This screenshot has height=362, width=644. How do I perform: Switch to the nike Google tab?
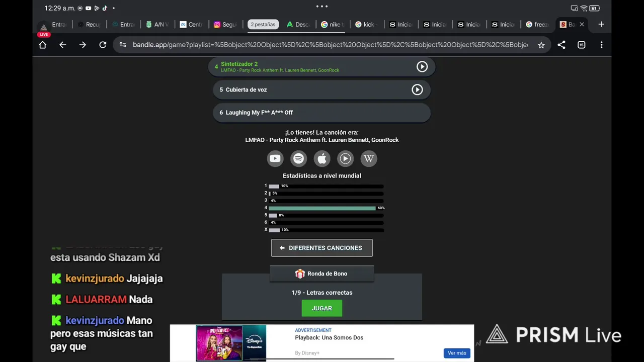pos(333,24)
